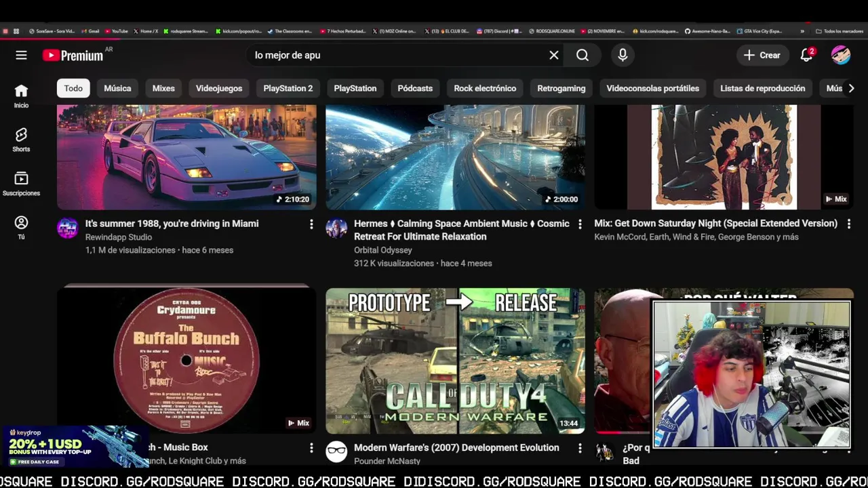Select the Todo filter chip
Image resolution: width=868 pixels, height=488 pixels.
point(73,88)
